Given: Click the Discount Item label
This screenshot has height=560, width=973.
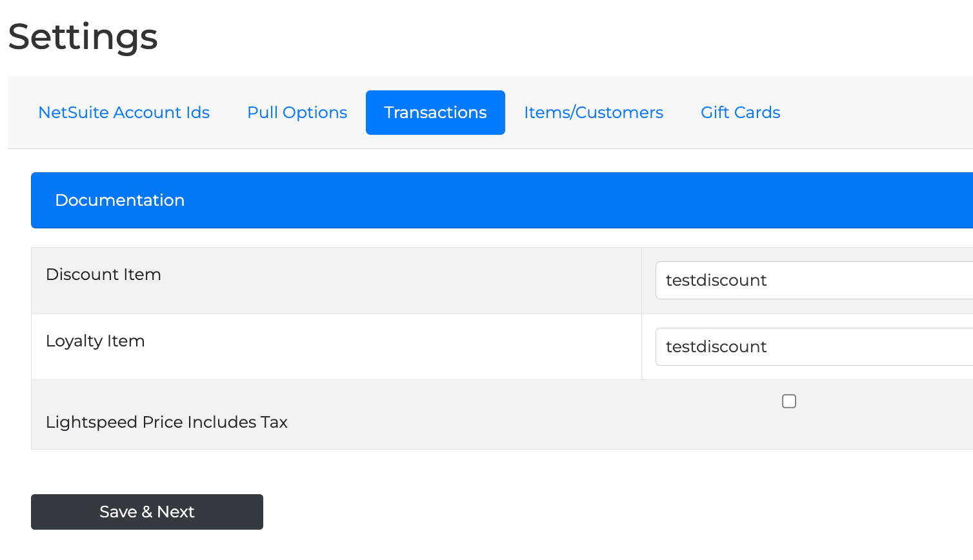Looking at the screenshot, I should 103,274.
